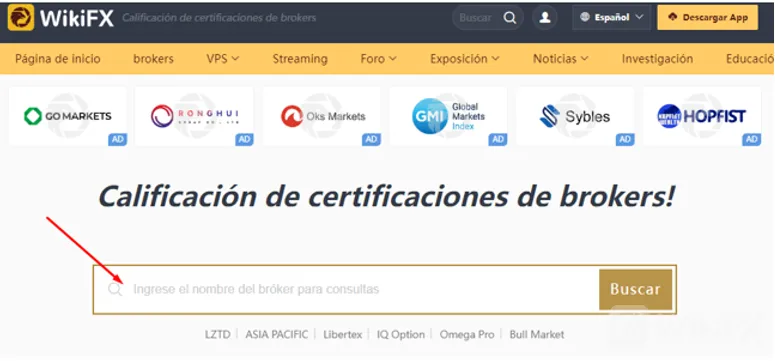Open the brokers menu item
775x361 pixels.
pos(153,59)
